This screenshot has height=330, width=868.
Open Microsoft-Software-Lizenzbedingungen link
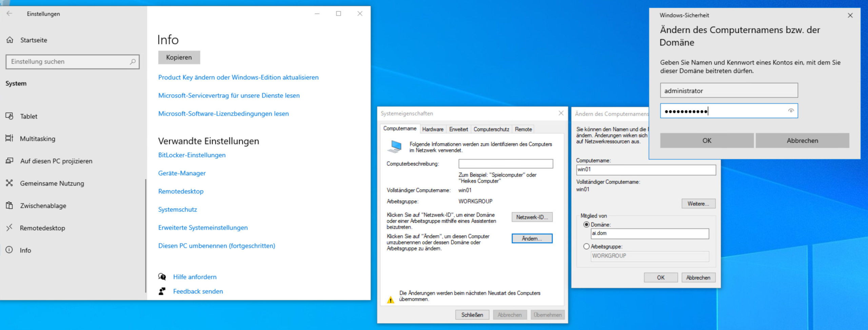pyautogui.click(x=223, y=114)
